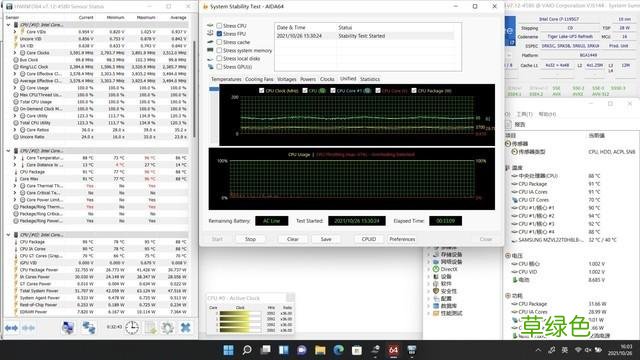Click AIDA64 report page icon
The width and height of the screenshot is (640, 360).
(x=509, y=124)
